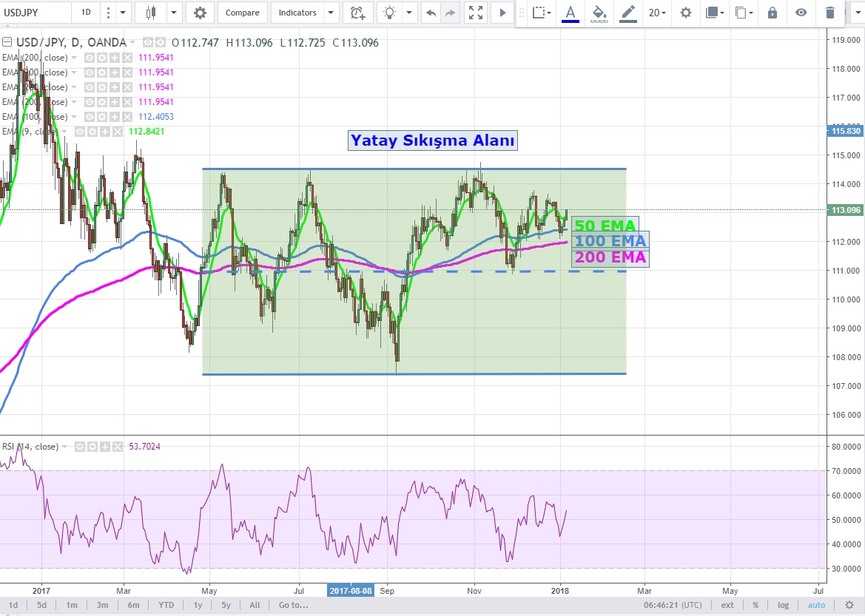Open the text color tool

point(570,13)
